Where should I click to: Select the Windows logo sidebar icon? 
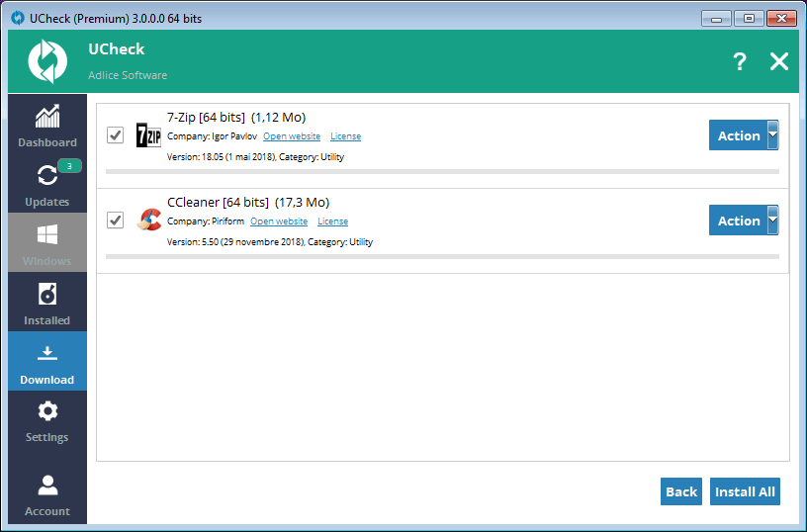point(46,235)
